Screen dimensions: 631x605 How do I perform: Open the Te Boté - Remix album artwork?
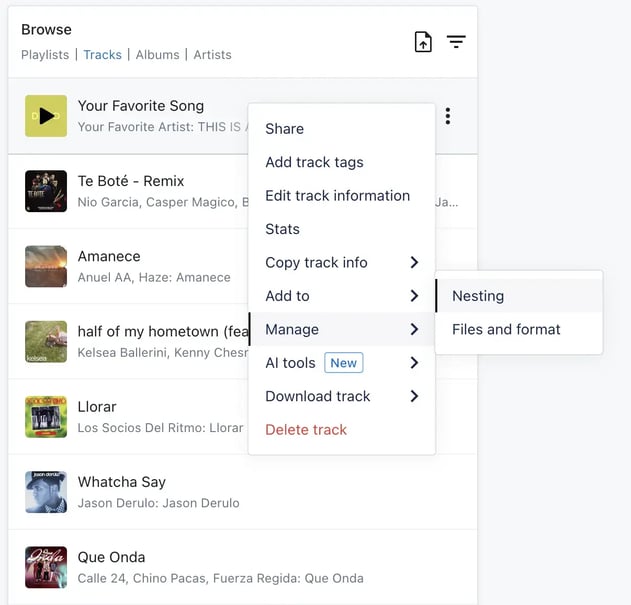[x=46, y=191]
